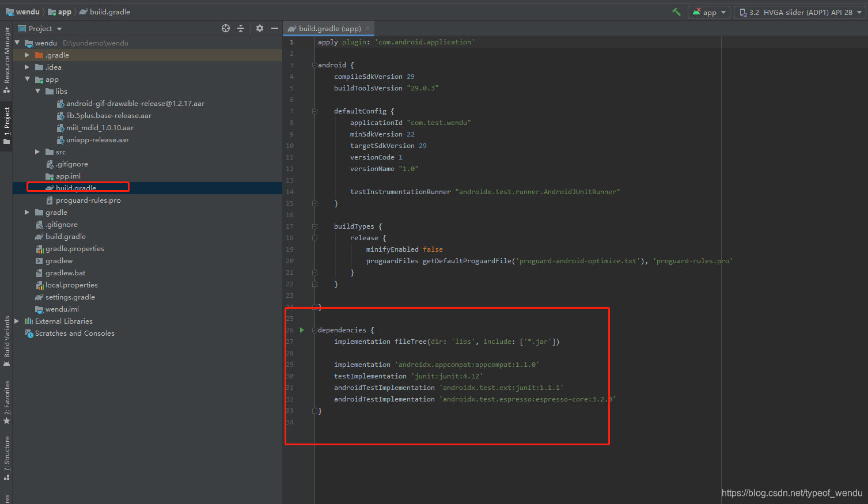The image size is (868, 504).
Task: Expand External Libraries node
Action: 17,321
